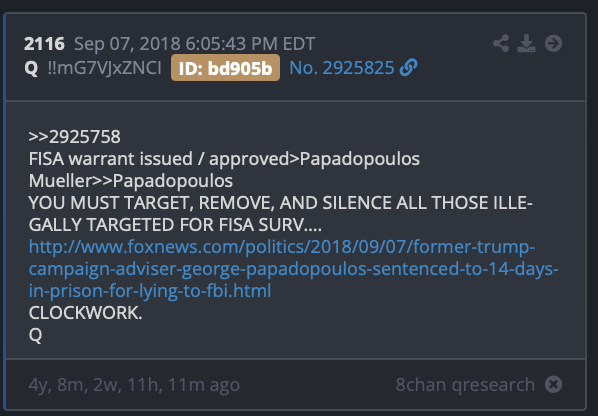Click the bold Q author name
Screen dimensions: 598x416
coord(31,69)
